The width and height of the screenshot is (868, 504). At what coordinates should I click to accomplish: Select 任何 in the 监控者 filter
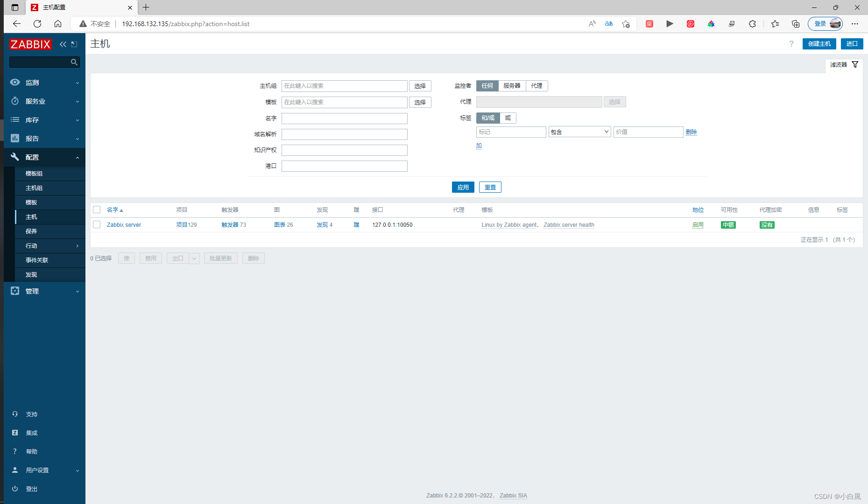tap(487, 86)
